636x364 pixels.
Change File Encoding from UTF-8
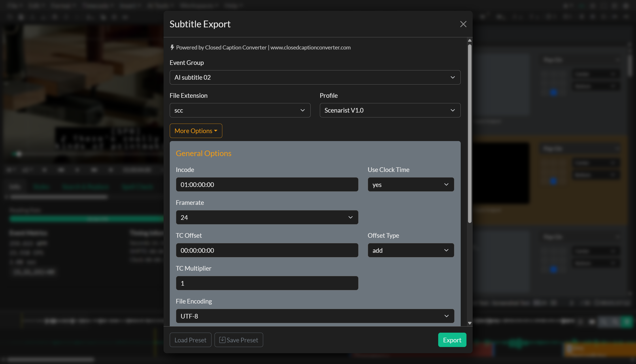pyautogui.click(x=315, y=316)
